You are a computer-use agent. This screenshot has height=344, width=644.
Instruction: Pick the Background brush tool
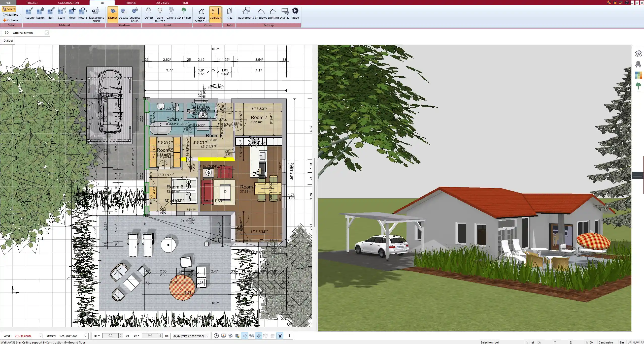(96, 15)
